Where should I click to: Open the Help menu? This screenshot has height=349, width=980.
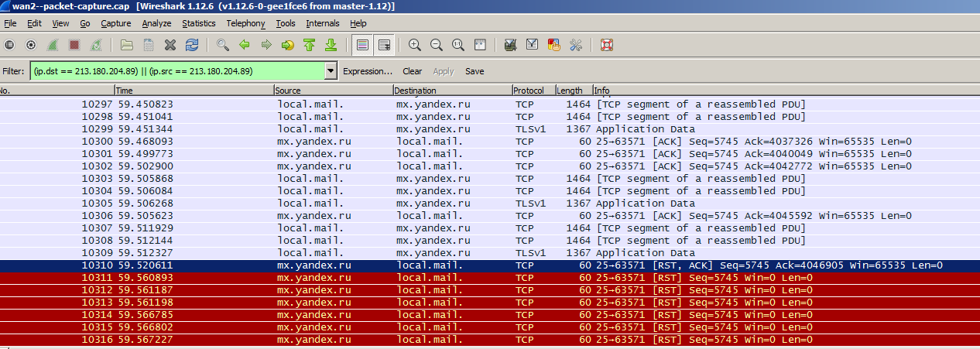(358, 24)
